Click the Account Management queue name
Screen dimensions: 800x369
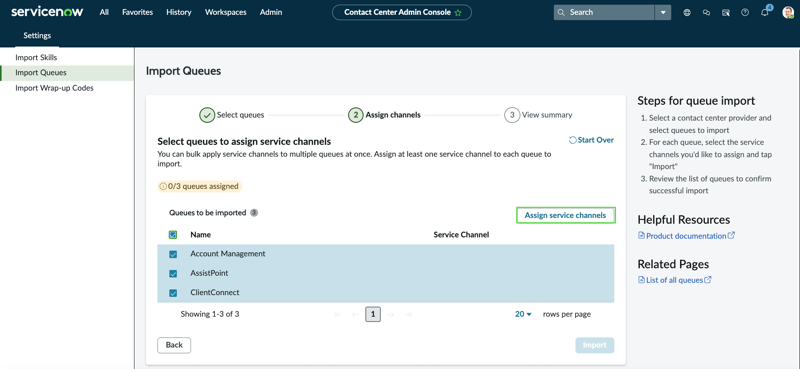tap(228, 254)
